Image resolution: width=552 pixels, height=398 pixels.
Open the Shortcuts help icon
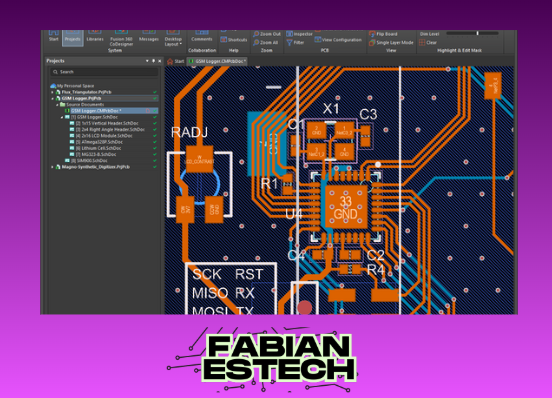click(x=224, y=40)
